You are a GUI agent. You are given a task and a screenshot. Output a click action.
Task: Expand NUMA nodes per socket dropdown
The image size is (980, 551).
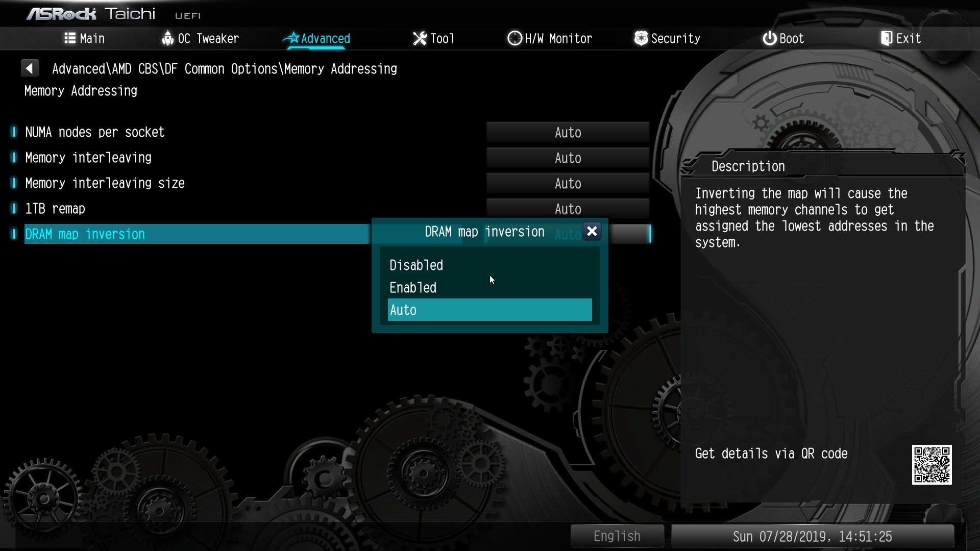pos(568,133)
